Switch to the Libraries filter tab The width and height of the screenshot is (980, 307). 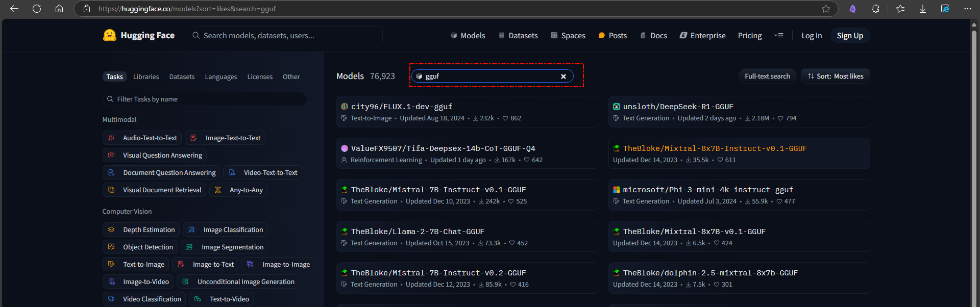(146, 77)
